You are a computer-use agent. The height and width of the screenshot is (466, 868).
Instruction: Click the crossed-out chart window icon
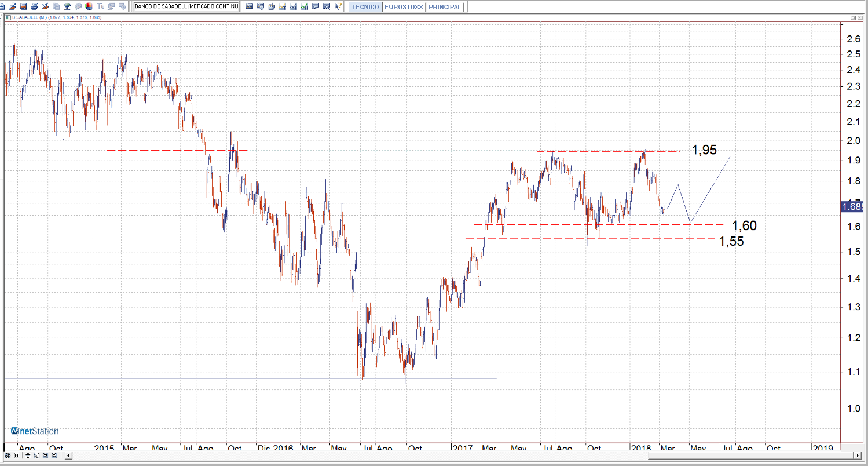[327, 6]
